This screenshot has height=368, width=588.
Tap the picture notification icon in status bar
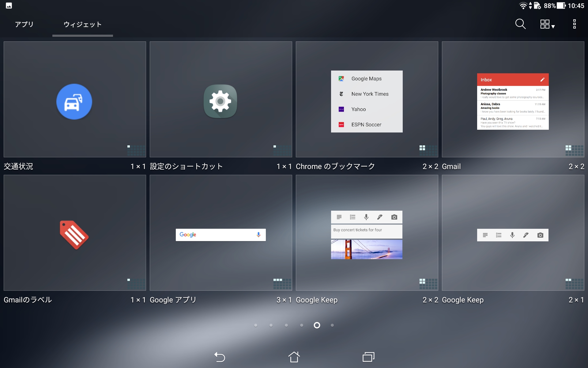coord(9,6)
